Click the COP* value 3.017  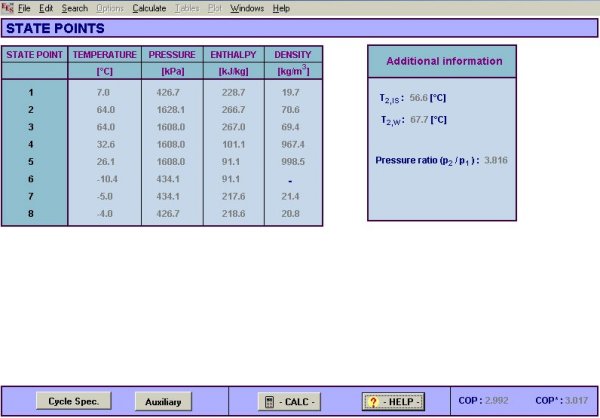576,401
